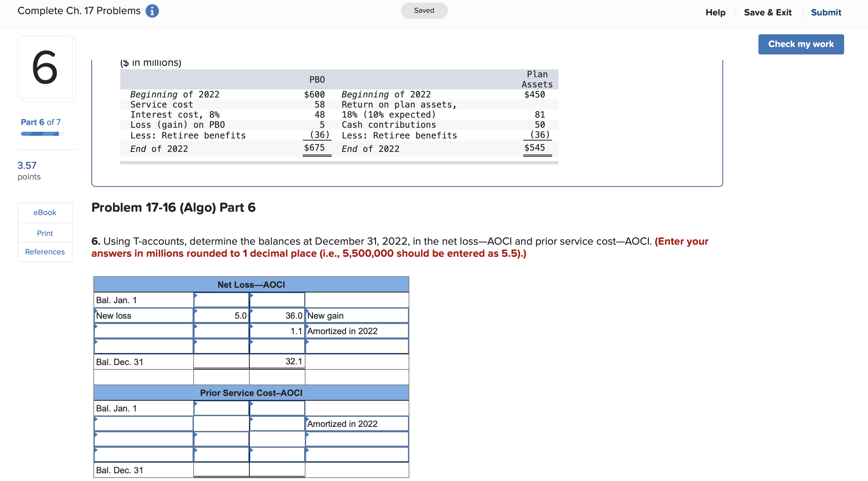
Task: Select the Net Loss Bal. Jan. 1 credit field
Action: pos(277,300)
